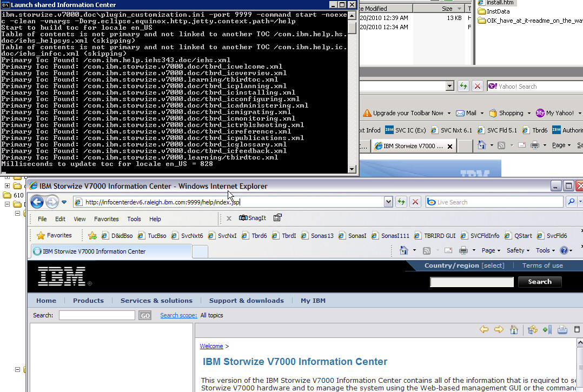The width and height of the screenshot is (583, 392).
Task: Select the IBM Storwize V7000 Information Center tab
Action: [111, 251]
